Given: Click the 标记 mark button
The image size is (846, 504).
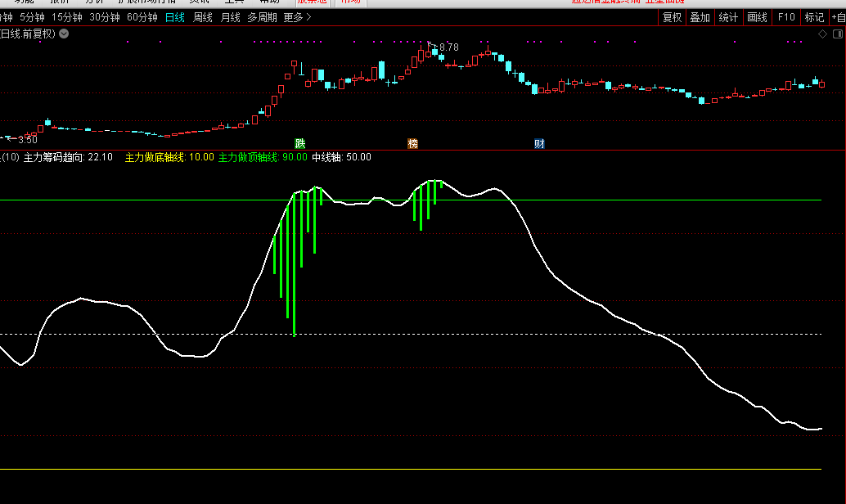Looking at the screenshot, I should point(814,17).
